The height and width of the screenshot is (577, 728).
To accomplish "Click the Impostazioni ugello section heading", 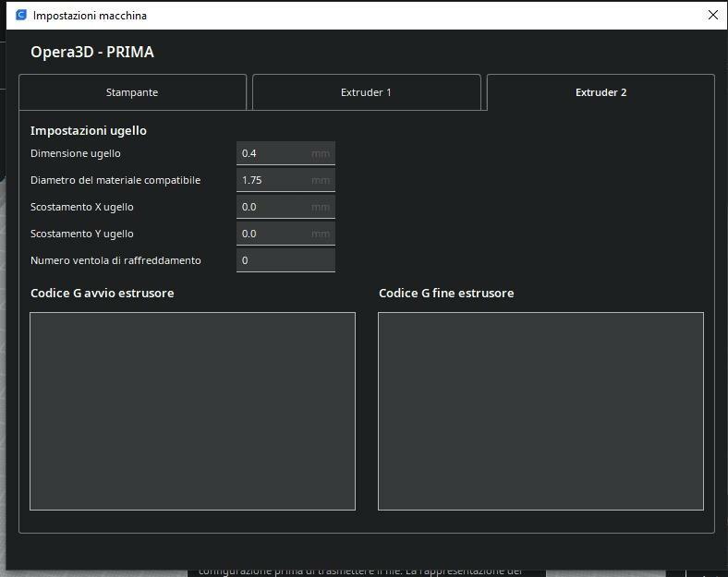I will point(88,131).
